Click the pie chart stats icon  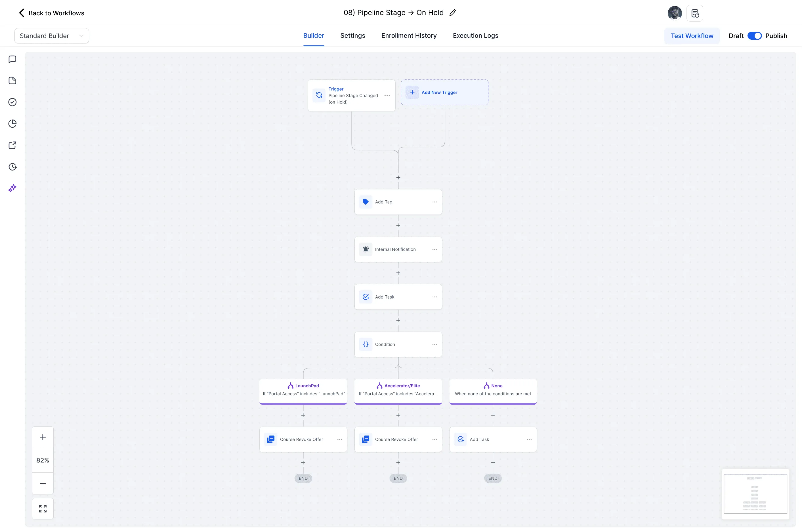point(12,124)
